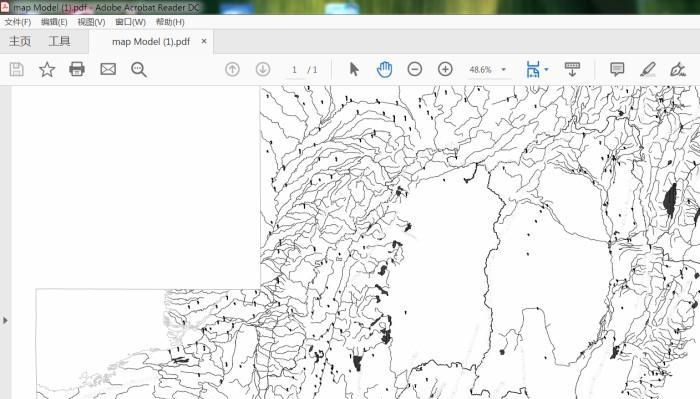Open the 48.6% zoom level dropdown

click(504, 70)
